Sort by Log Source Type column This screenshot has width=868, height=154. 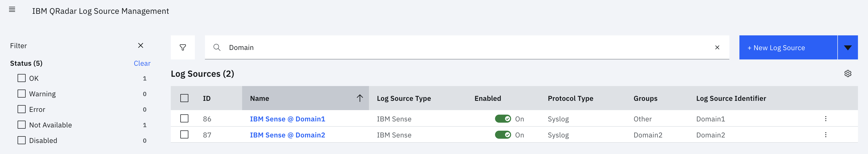point(404,98)
